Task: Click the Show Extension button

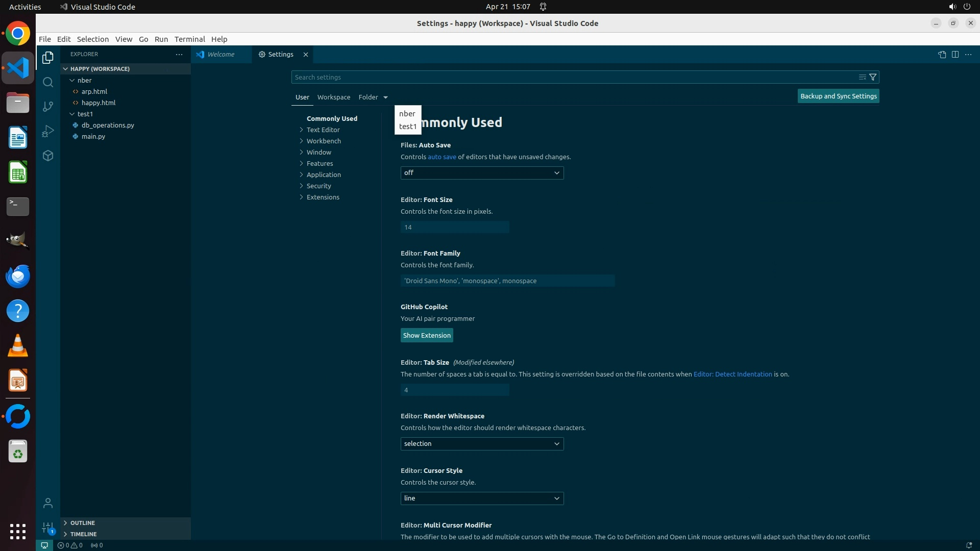Action: pyautogui.click(x=427, y=335)
